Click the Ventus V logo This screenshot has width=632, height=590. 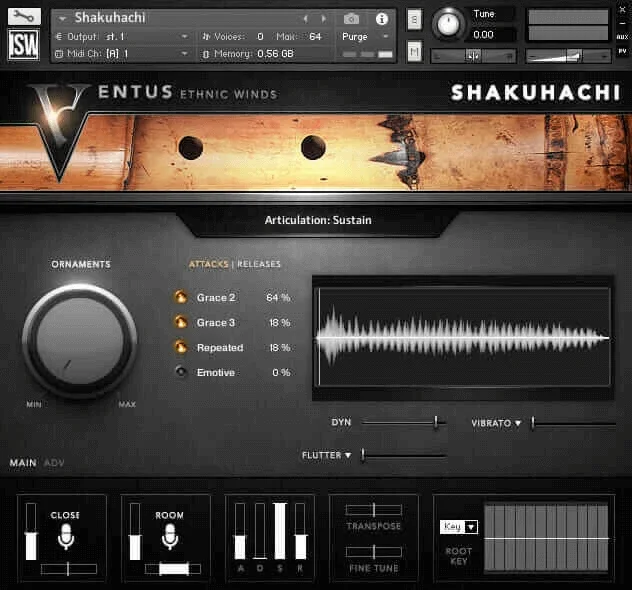(59, 131)
